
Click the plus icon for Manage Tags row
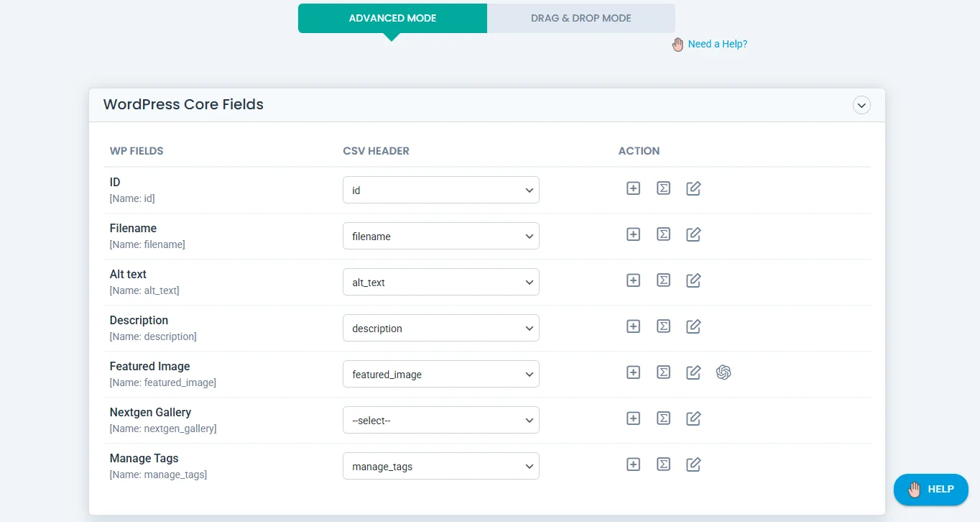click(633, 464)
